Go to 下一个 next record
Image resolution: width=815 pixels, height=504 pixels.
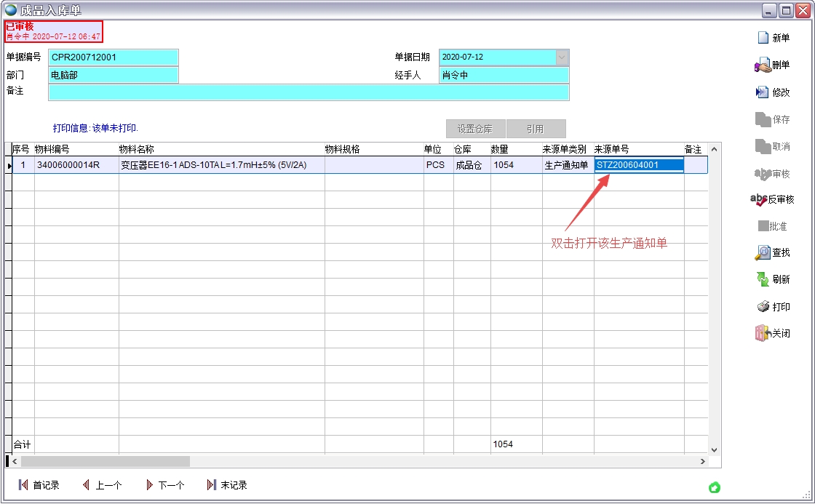[149, 485]
